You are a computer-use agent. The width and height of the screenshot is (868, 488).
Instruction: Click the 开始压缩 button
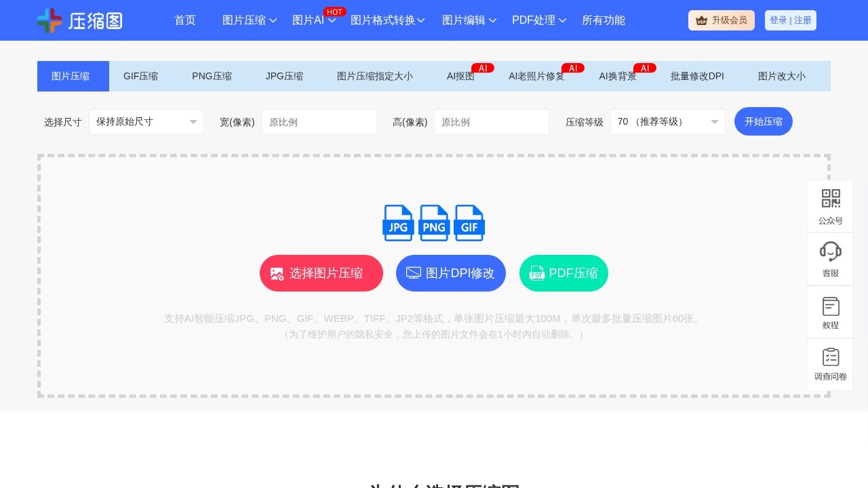(x=763, y=121)
